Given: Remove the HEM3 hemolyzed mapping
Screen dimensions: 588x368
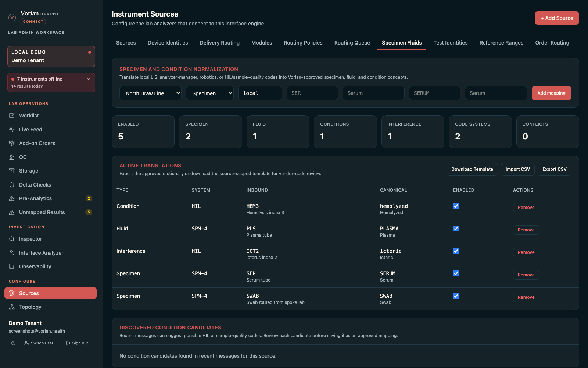Looking at the screenshot, I should tap(526, 208).
